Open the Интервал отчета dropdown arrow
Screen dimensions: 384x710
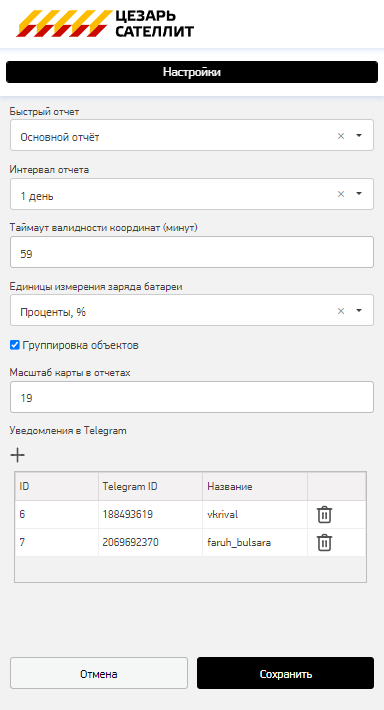(359, 194)
